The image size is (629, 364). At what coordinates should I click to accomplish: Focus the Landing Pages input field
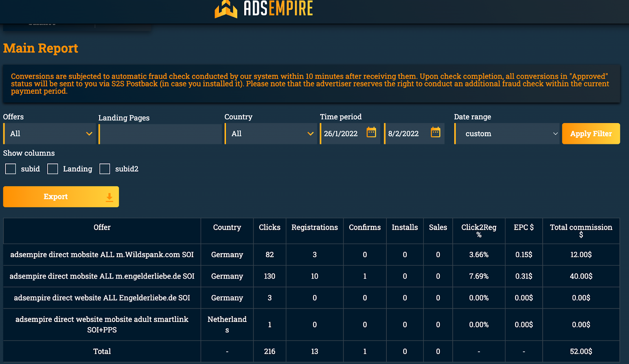(x=160, y=134)
